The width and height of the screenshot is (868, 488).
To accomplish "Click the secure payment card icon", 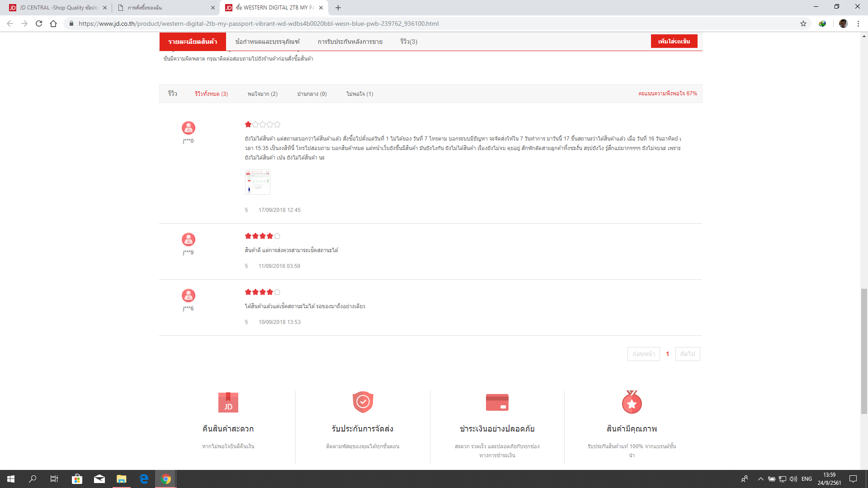I will (x=497, y=402).
